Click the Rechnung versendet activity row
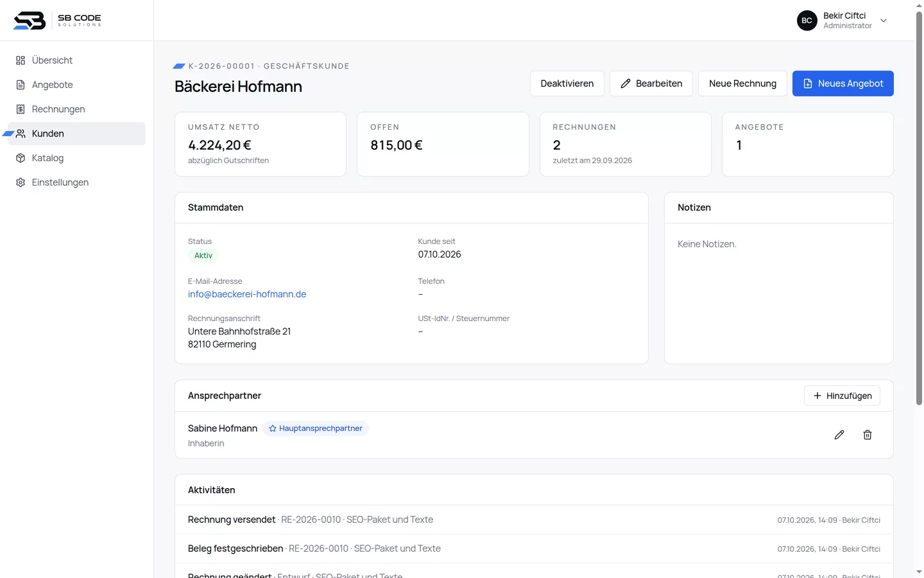924x578 pixels. (x=534, y=520)
